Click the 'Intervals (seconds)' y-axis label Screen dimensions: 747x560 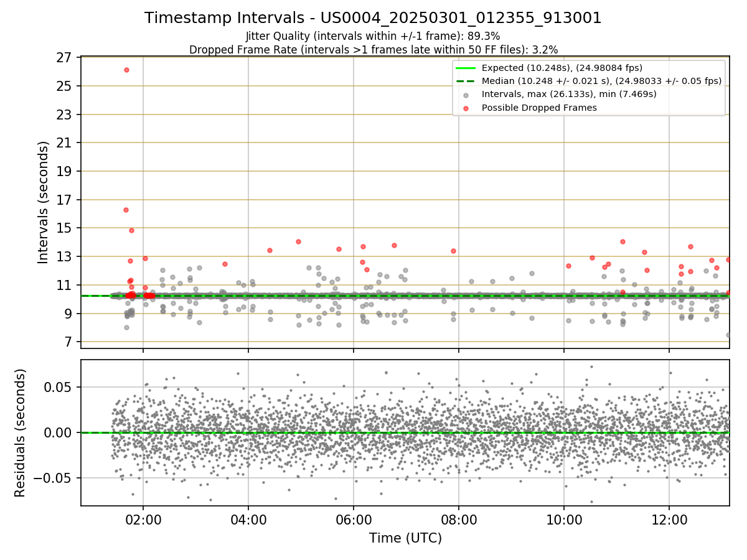pos(44,202)
